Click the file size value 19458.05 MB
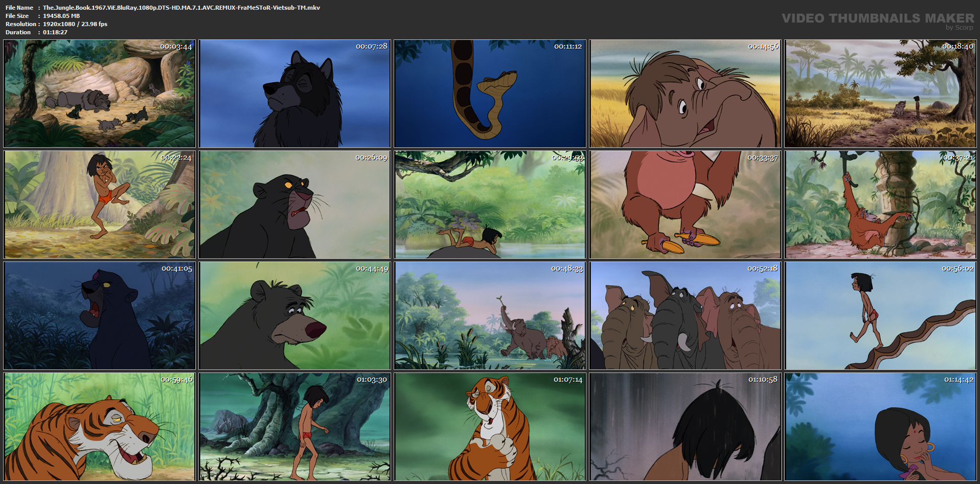 tap(61, 16)
